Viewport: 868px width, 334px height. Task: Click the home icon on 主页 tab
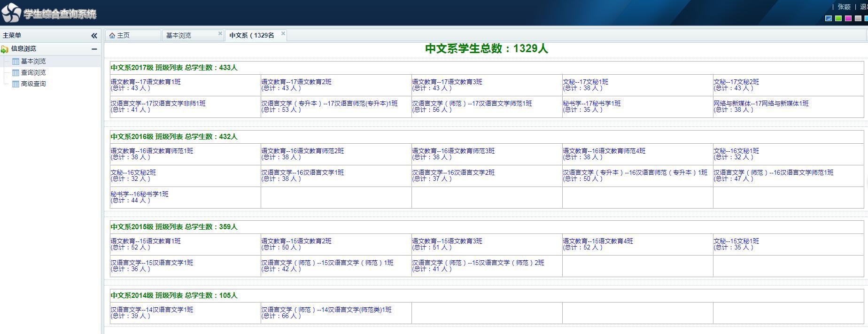pyautogui.click(x=112, y=36)
